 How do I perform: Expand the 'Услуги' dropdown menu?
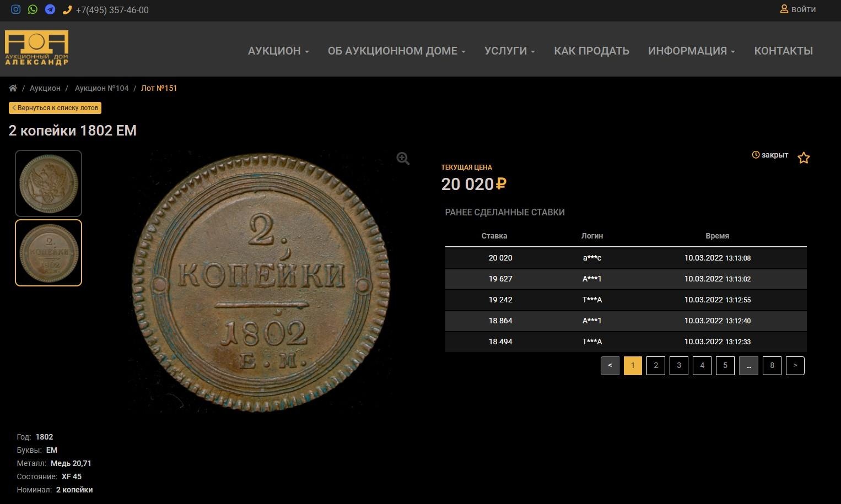tap(509, 51)
